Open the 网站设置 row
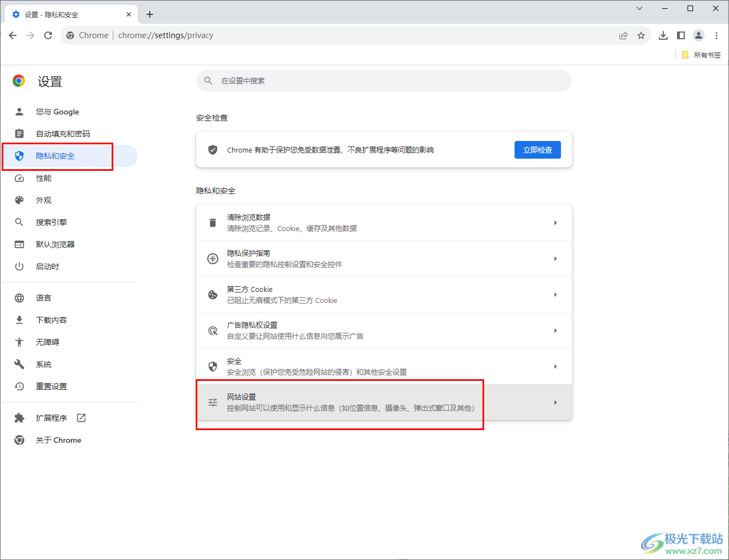This screenshot has width=729, height=560. point(384,402)
